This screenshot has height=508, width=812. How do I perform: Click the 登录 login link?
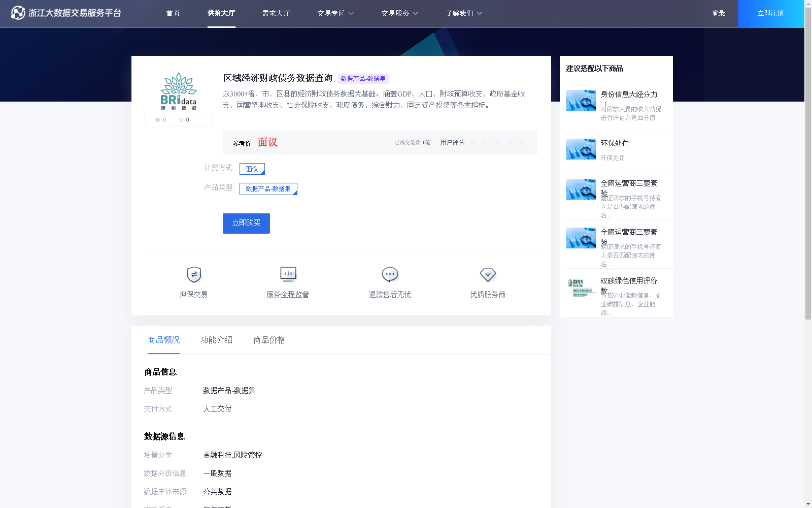tap(718, 14)
